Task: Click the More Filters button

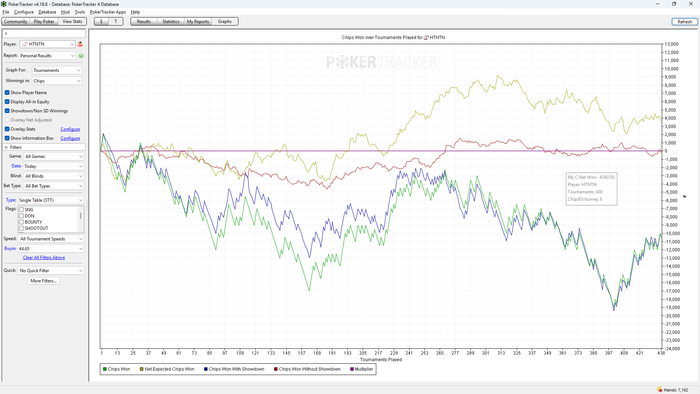Action: coord(43,281)
